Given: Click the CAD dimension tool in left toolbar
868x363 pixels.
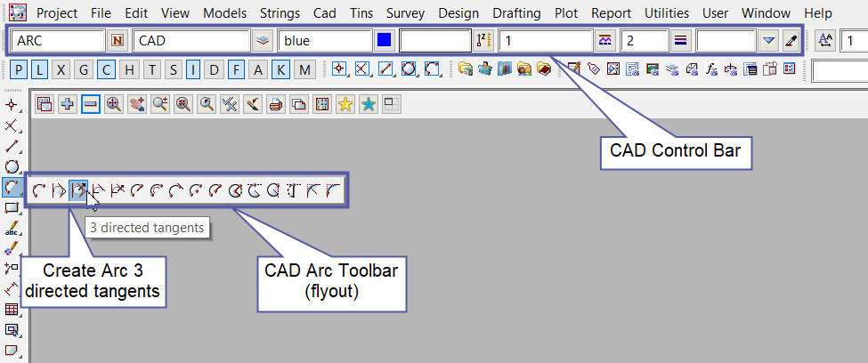Looking at the screenshot, I should [12, 289].
